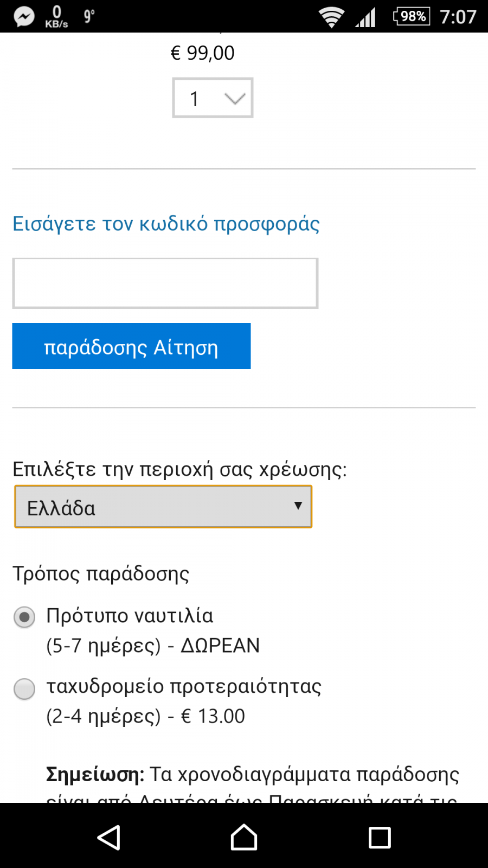Tap the 7:07 clock in status bar
488x868 pixels.
tap(458, 17)
